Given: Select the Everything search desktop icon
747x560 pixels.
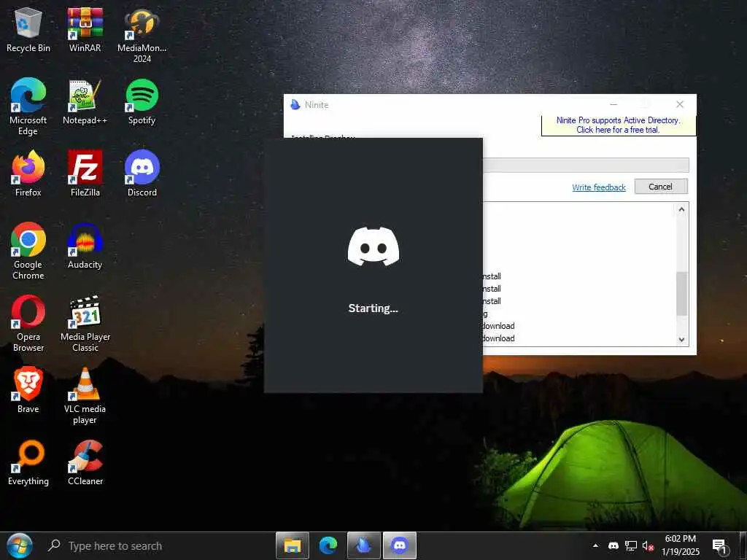Looking at the screenshot, I should click(28, 463).
